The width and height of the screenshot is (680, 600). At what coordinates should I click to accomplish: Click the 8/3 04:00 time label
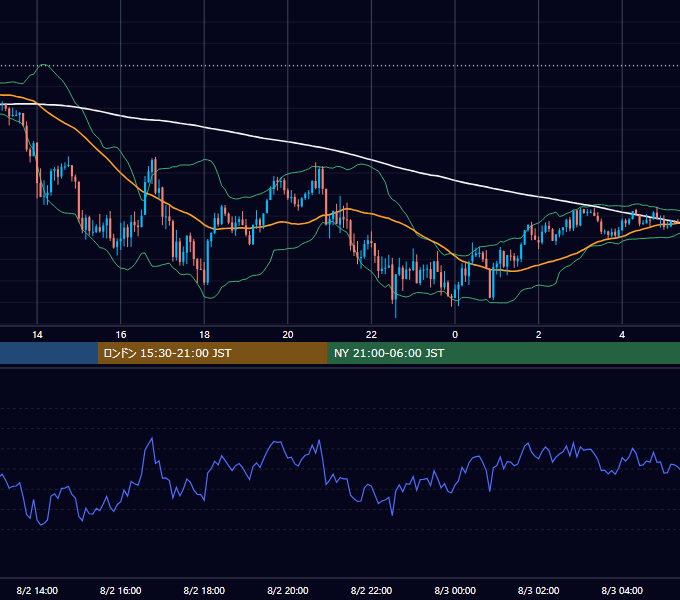point(622,590)
